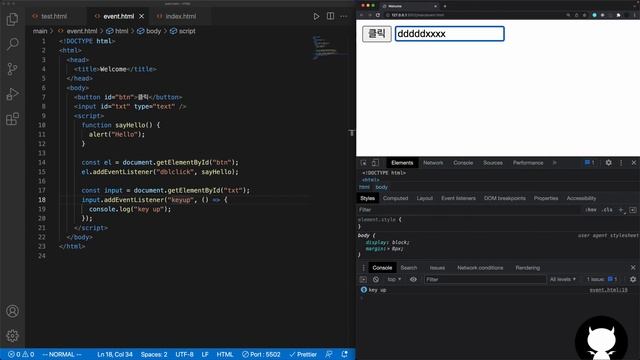Click the Live Server 'Port : 5502' item
The height and width of the screenshot is (360, 640).
tap(261, 354)
